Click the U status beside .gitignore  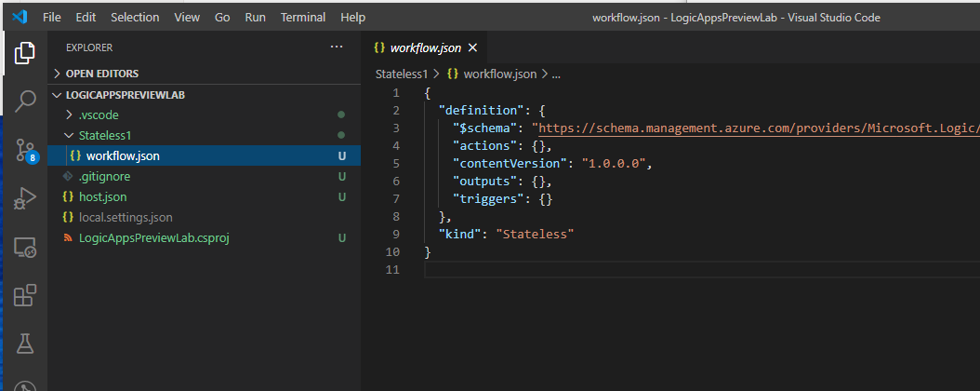click(341, 177)
